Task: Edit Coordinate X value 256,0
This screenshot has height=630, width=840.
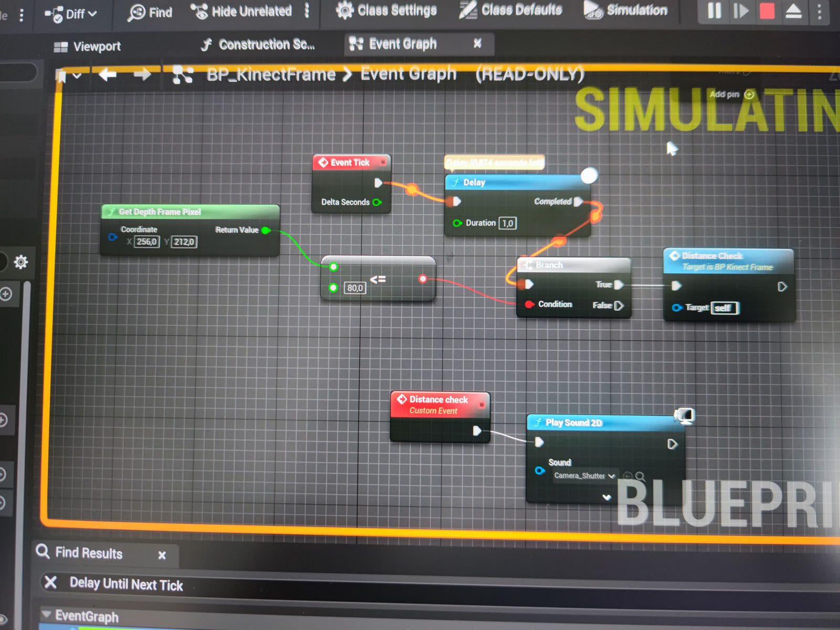Action: pyautogui.click(x=147, y=242)
